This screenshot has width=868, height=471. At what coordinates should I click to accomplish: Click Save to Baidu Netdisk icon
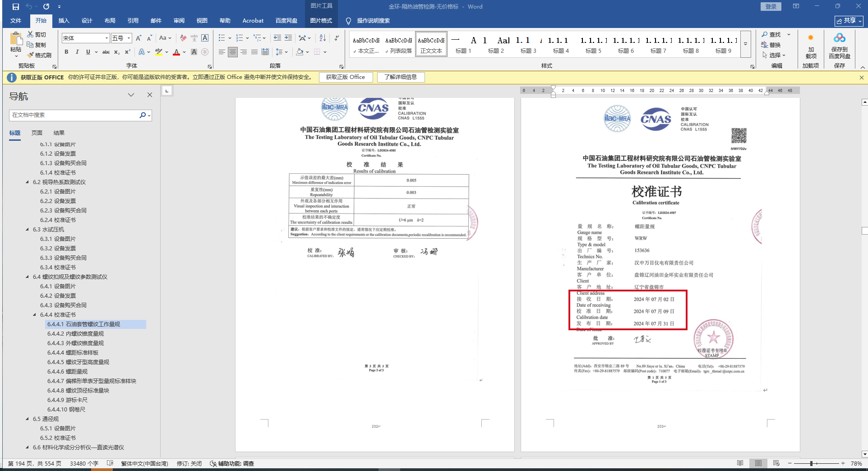(x=839, y=45)
